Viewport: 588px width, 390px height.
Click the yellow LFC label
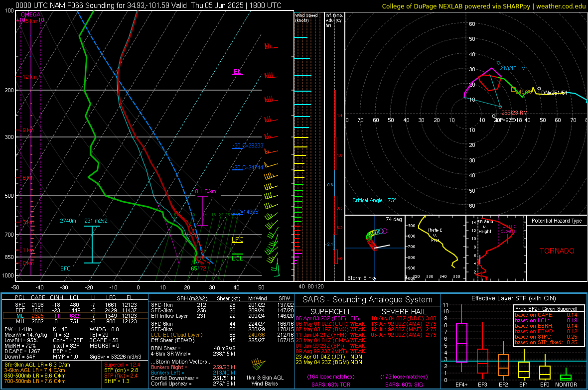(237, 240)
